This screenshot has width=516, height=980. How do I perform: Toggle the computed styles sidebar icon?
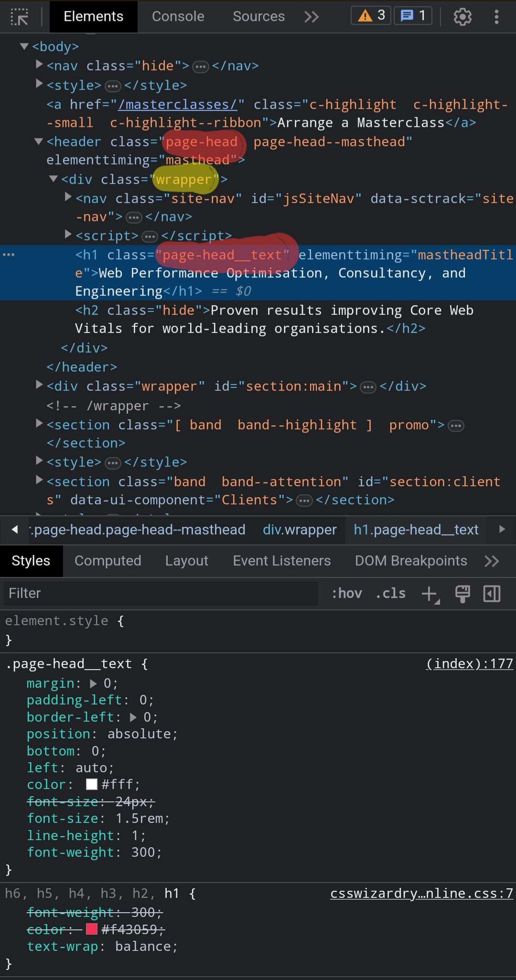coord(492,594)
